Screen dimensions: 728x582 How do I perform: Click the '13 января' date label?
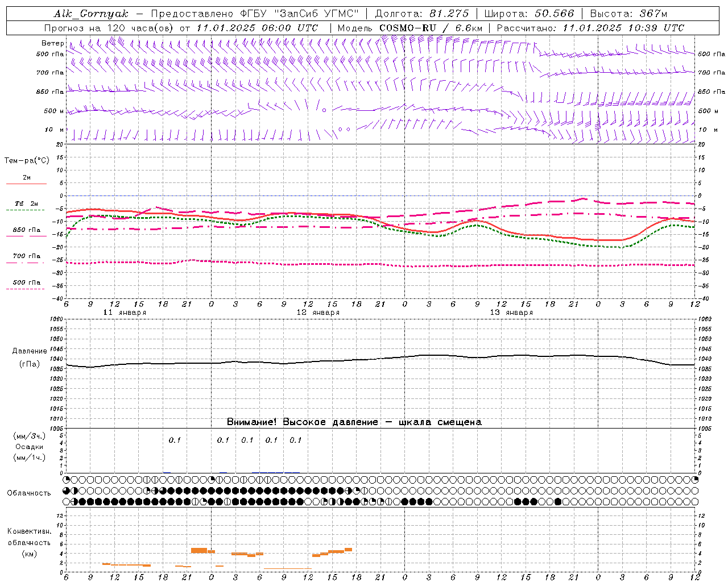511,313
